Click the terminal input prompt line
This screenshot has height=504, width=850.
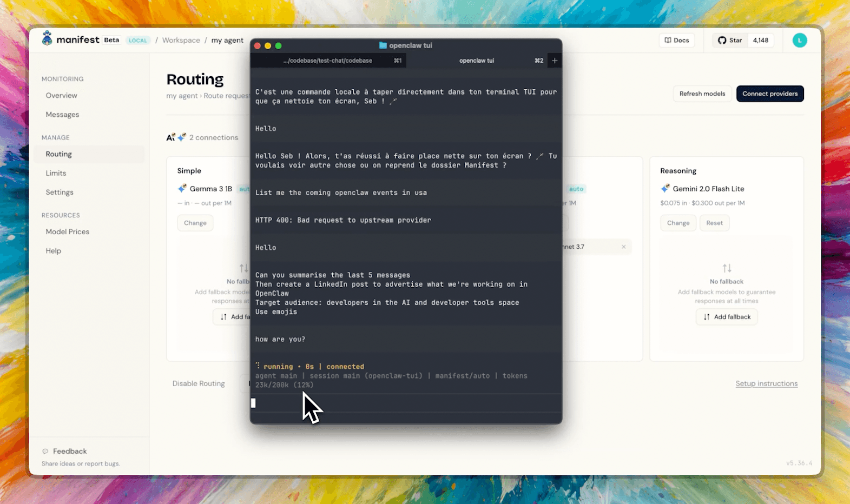(406, 403)
